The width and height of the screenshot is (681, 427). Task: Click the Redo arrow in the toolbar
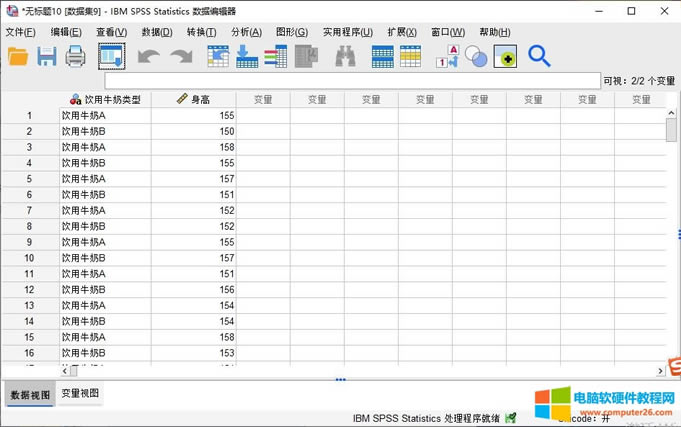181,57
